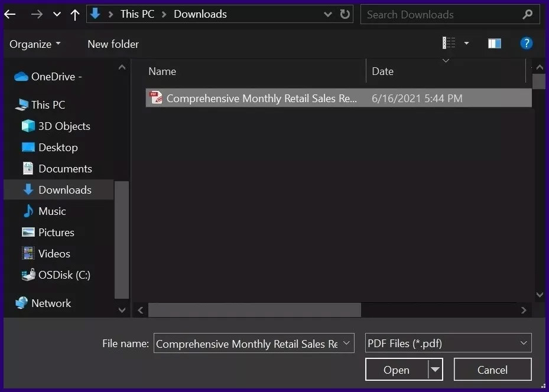Open the help question mark icon
The height and width of the screenshot is (392, 549).
pos(526,43)
